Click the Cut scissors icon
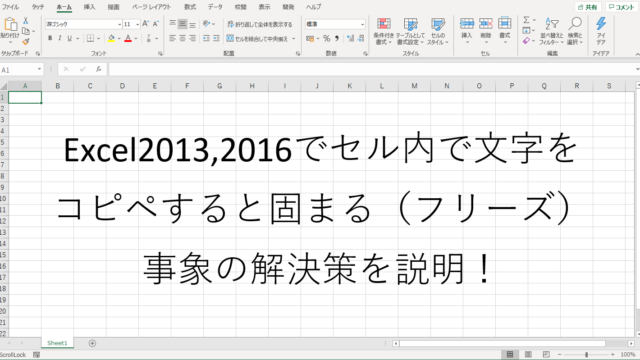Screen dimensions: 640x360 [x=25, y=20]
